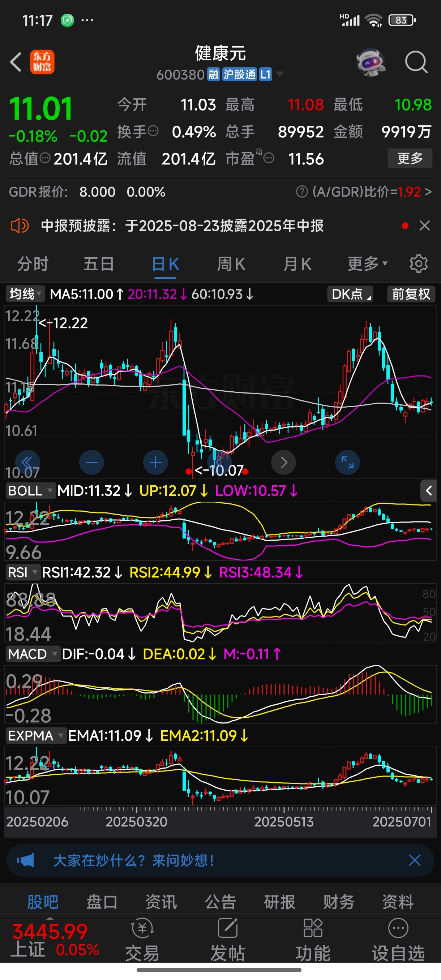The image size is (441, 980).
Task: Switch to the 分时 tab
Action: point(33,264)
